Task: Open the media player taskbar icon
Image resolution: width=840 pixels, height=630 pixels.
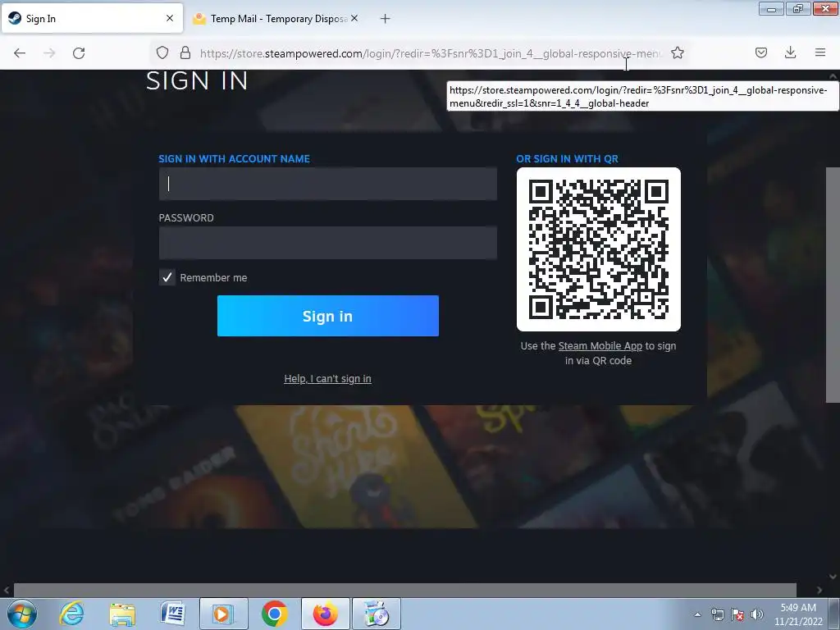Action: (x=223, y=614)
